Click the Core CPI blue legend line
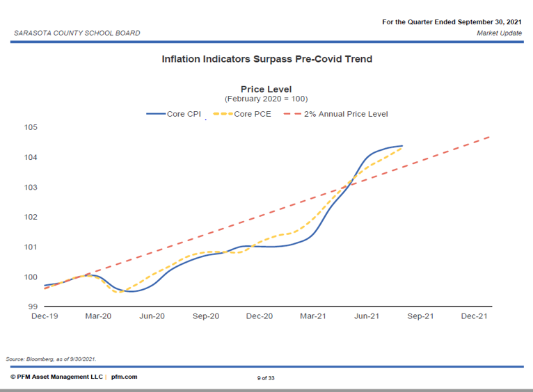 [155, 114]
